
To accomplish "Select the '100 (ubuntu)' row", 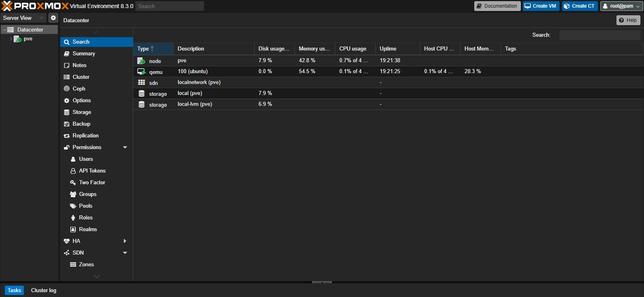I will 388,72.
